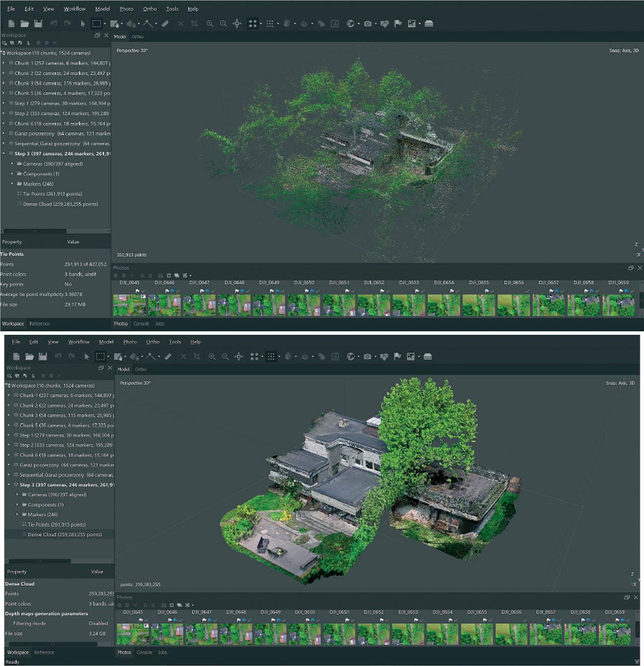Viewport: 644px width, 666px height.
Task: Click Save icon in upper window toolbar
Action: tap(38, 24)
